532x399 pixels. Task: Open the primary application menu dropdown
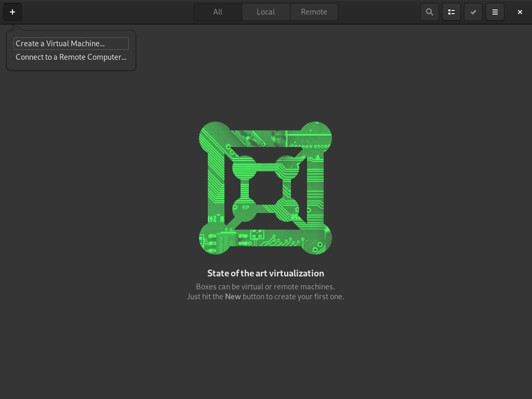point(495,11)
